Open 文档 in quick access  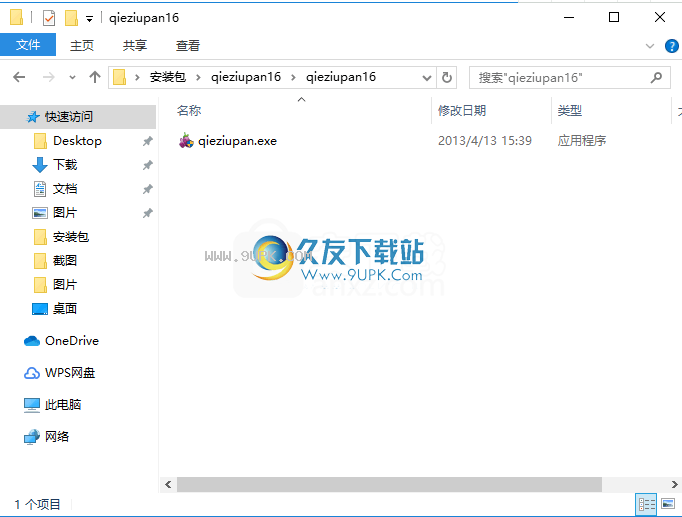pyautogui.click(x=65, y=189)
